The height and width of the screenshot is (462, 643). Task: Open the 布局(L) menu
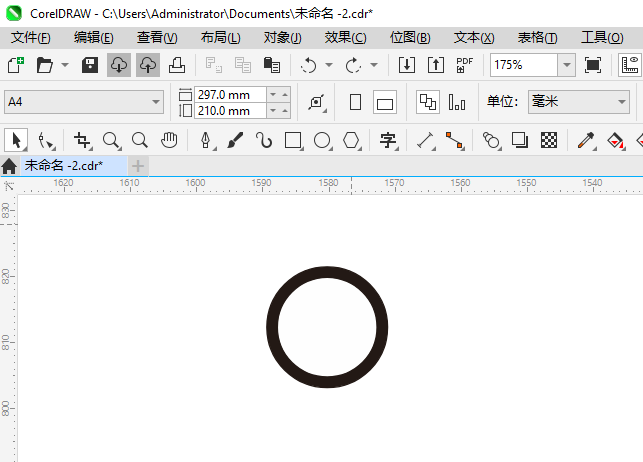click(220, 38)
